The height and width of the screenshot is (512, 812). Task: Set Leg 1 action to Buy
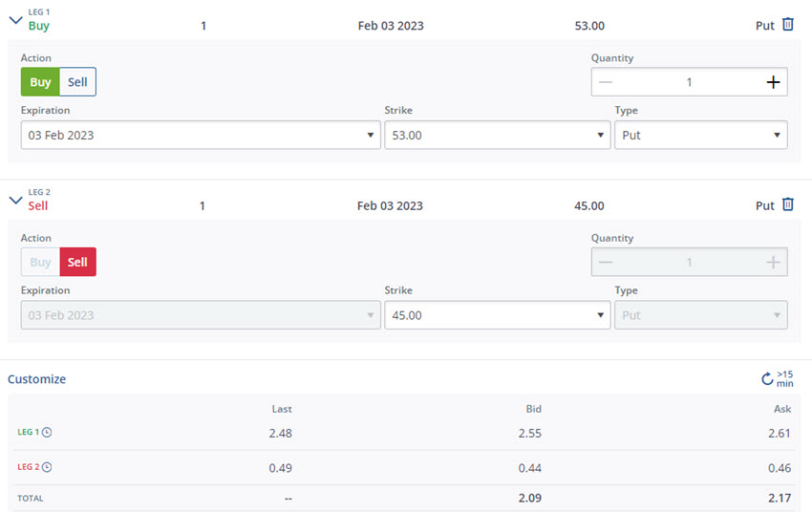pyautogui.click(x=40, y=82)
